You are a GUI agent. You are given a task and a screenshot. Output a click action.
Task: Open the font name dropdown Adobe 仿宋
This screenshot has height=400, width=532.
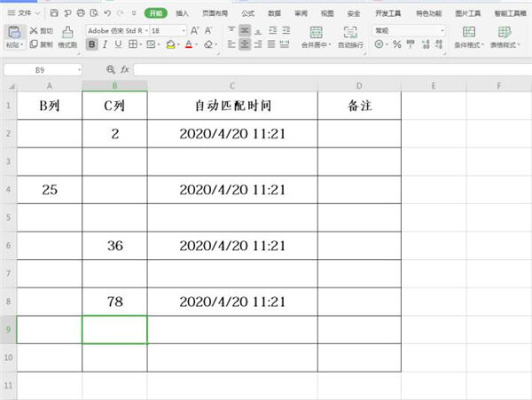(x=146, y=31)
